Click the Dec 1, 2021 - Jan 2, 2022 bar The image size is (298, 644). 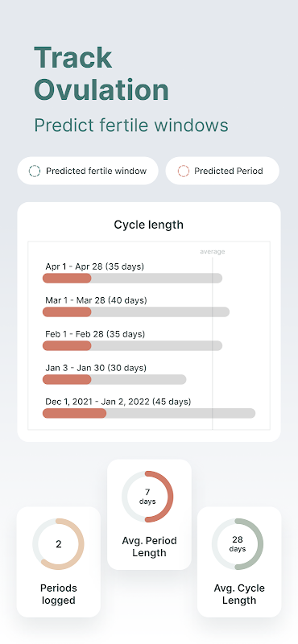[149, 413]
